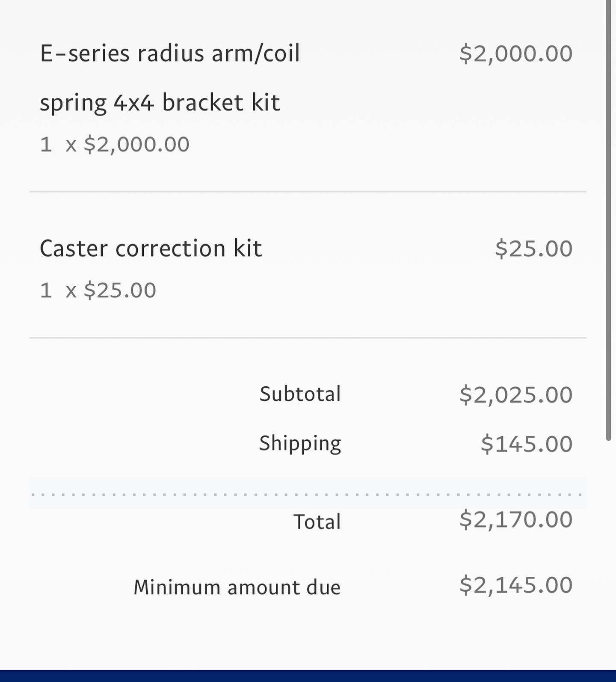The image size is (616, 682).
Task: Click the Caster correction kit item name
Action: (x=151, y=249)
